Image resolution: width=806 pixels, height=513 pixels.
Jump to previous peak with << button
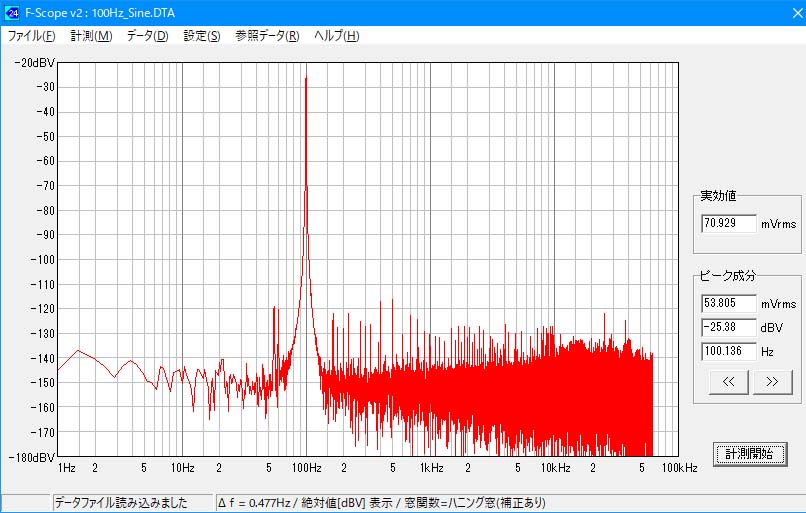point(728,381)
